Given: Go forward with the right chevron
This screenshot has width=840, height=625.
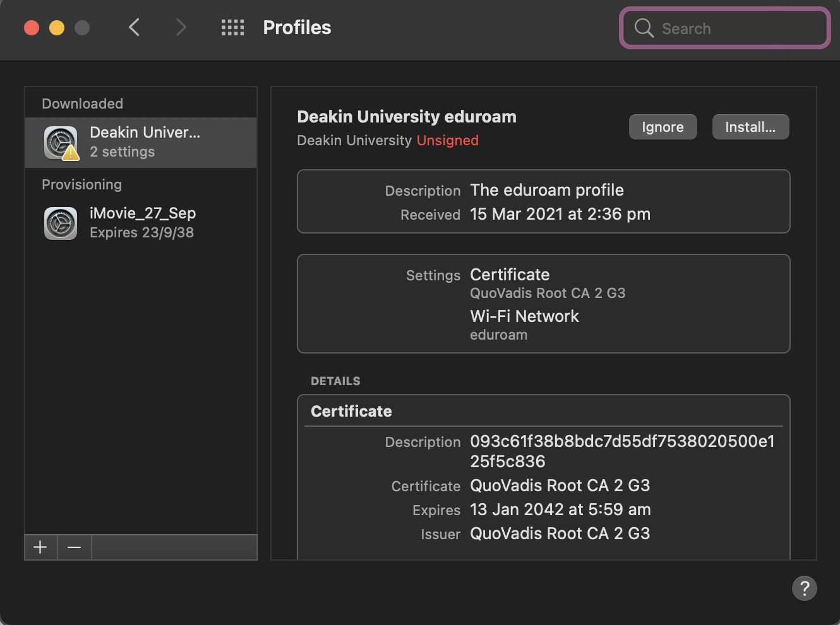Looking at the screenshot, I should coord(181,27).
